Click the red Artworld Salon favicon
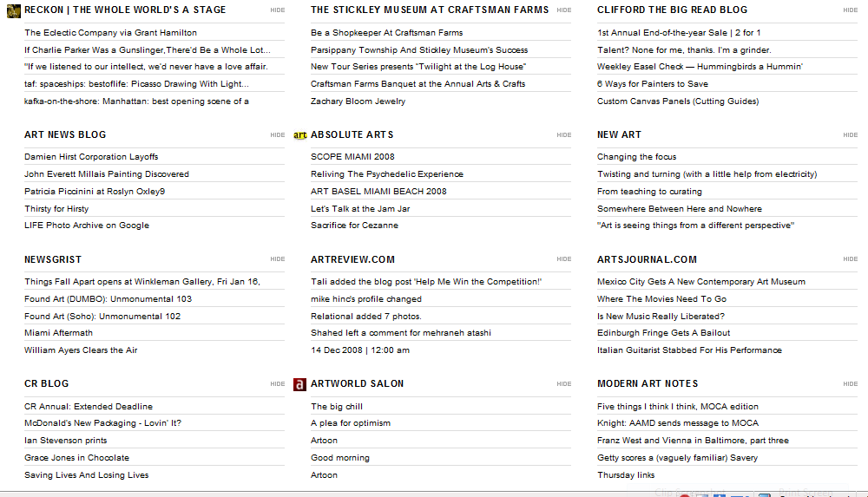 [x=299, y=384]
